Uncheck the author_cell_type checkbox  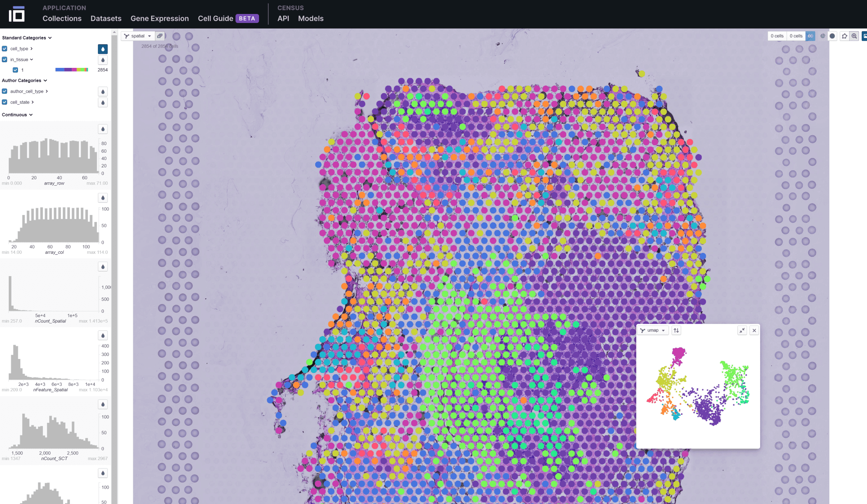point(4,91)
